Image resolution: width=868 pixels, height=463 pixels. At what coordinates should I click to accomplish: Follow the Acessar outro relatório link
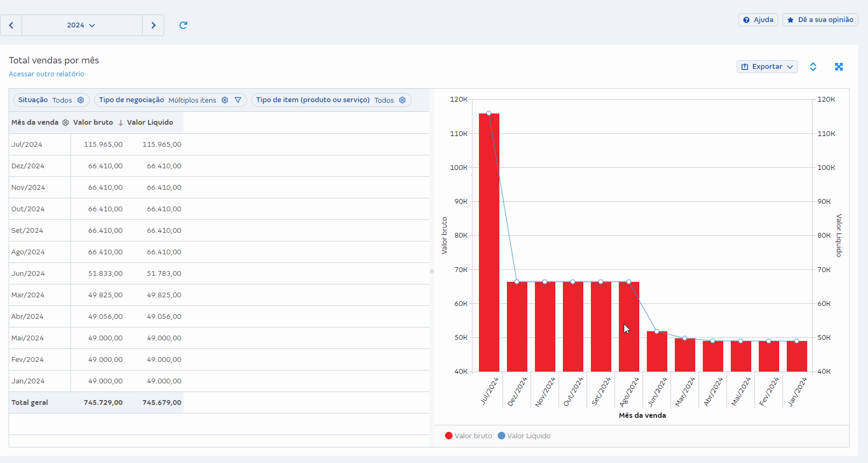[46, 74]
